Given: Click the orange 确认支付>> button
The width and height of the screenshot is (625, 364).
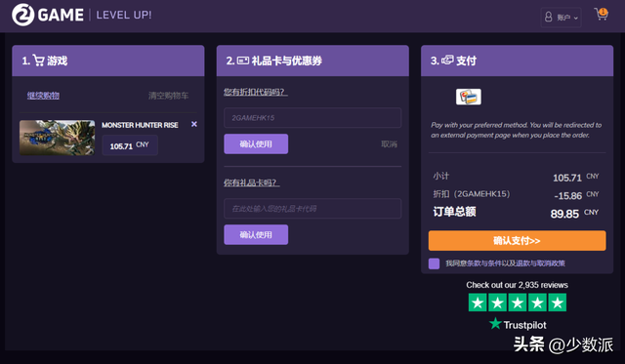Looking at the screenshot, I should pos(517,240).
